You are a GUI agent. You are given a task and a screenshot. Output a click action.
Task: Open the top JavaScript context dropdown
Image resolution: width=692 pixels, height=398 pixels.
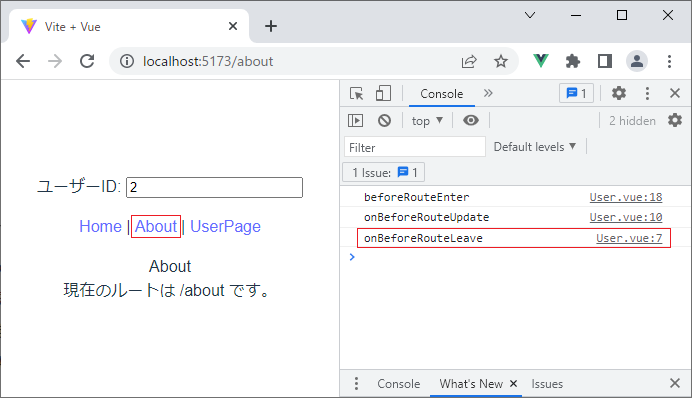[427, 120]
